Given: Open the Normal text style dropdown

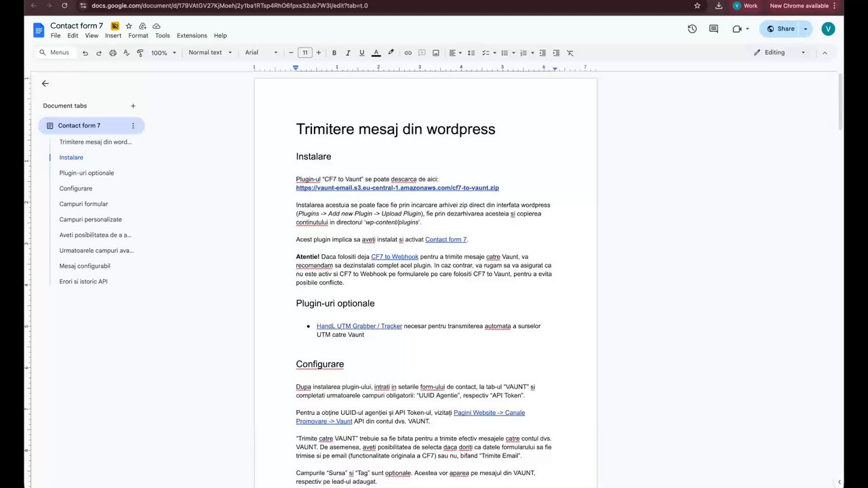Looking at the screenshot, I should tap(210, 53).
